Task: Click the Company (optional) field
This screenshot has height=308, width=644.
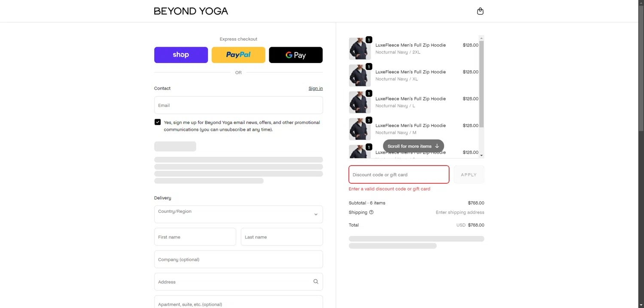Action: [x=238, y=260]
